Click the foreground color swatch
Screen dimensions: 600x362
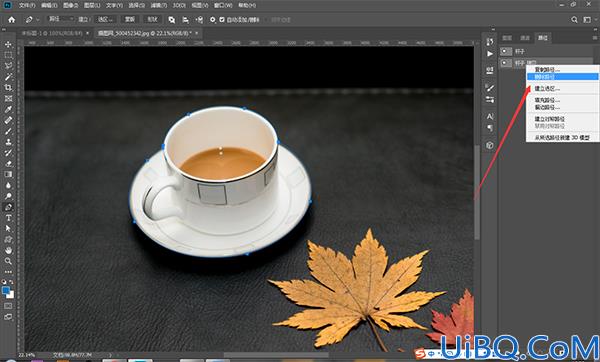6,291
